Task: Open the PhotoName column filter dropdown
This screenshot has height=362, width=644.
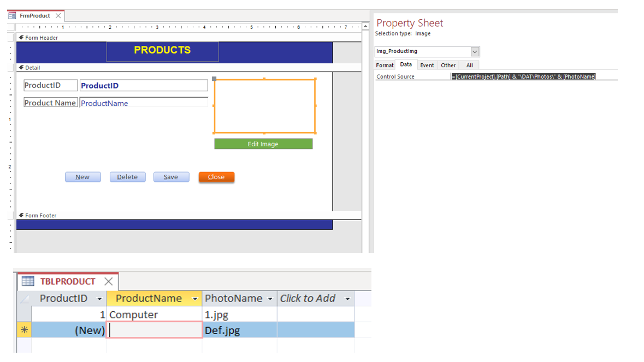Action: pos(270,299)
